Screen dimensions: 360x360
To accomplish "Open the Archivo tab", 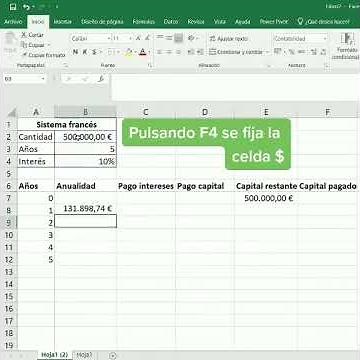I will (x=13, y=22).
